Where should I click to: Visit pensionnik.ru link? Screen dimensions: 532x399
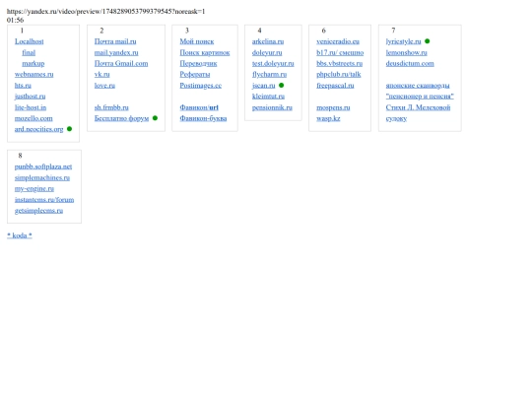[x=272, y=107]
